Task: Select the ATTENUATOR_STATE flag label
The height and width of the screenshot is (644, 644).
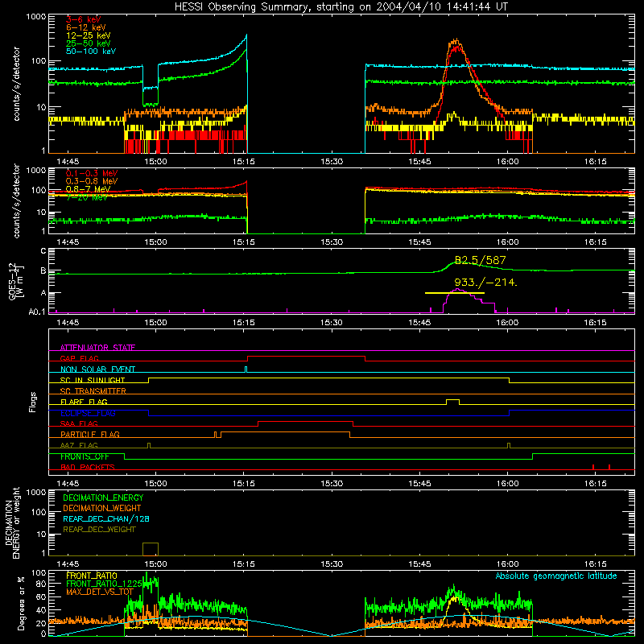Action: click(97, 348)
